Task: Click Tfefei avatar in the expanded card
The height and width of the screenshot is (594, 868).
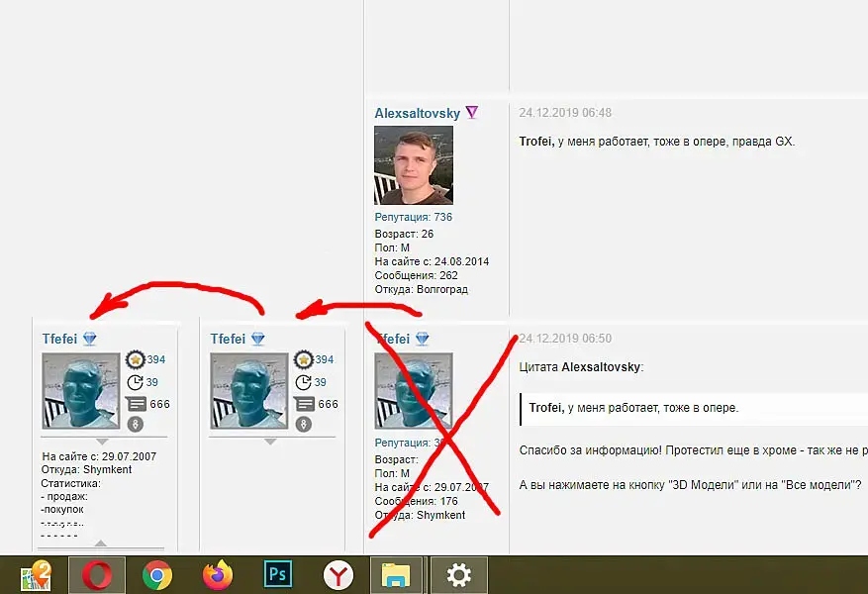Action: coord(81,391)
